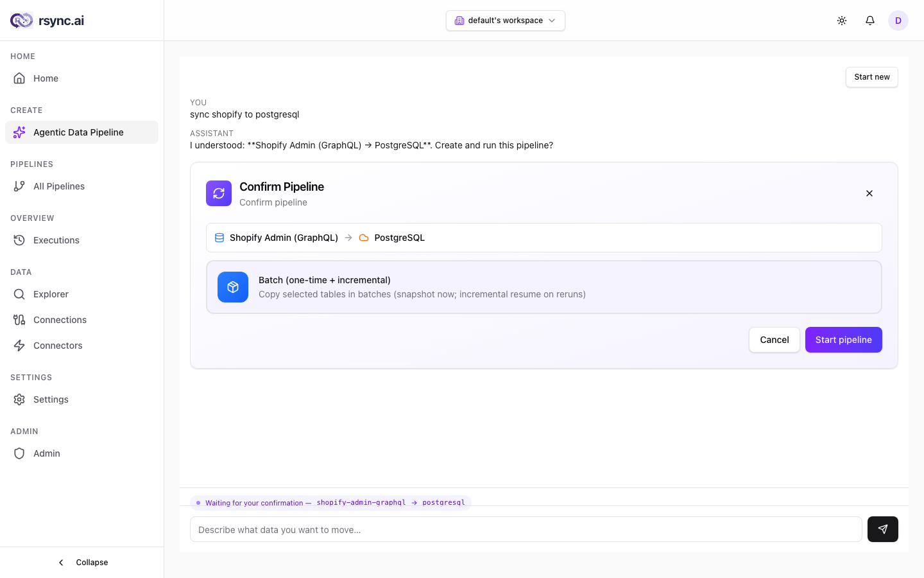924x578 pixels.
Task: Click the message input field
Action: (x=526, y=529)
